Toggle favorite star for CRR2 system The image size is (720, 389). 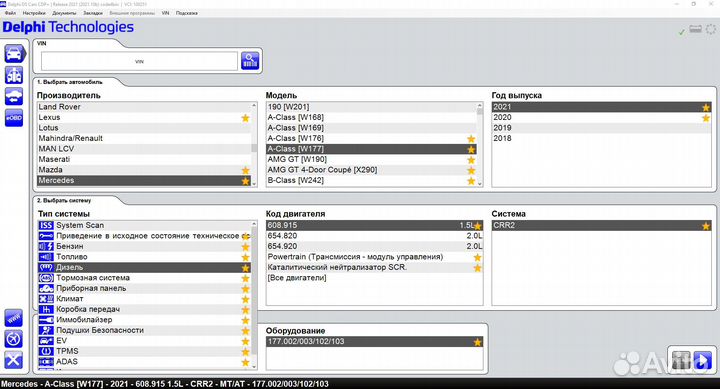[x=706, y=226]
